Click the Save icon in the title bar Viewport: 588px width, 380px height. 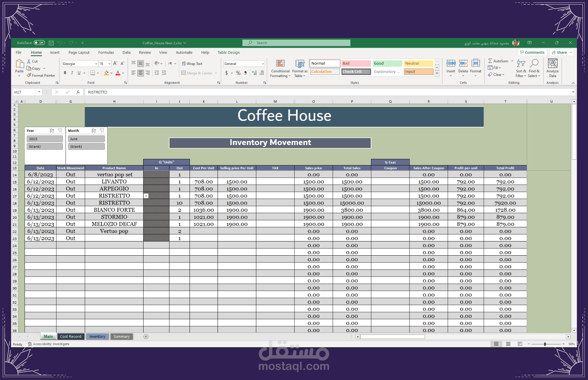click(x=51, y=43)
